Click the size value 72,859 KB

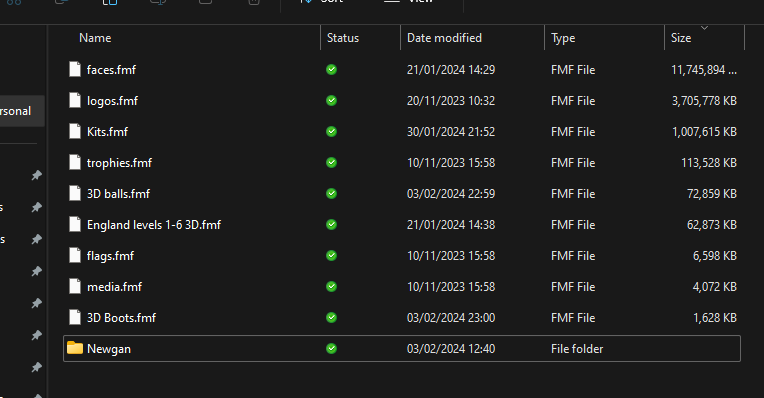712,194
